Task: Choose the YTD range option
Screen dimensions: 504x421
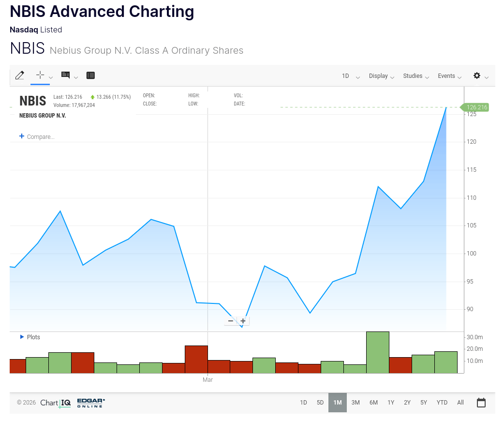Action: click(442, 403)
